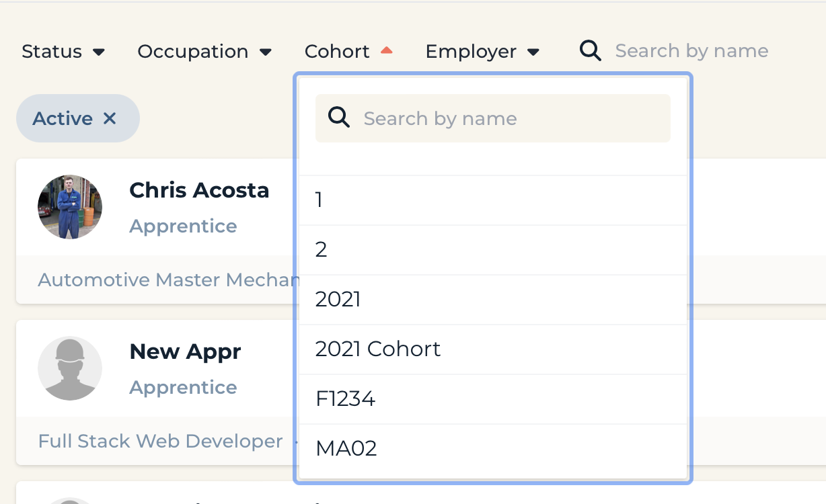Click Automotive Master Mechanic occupation text
The height and width of the screenshot is (504, 826).
[168, 280]
